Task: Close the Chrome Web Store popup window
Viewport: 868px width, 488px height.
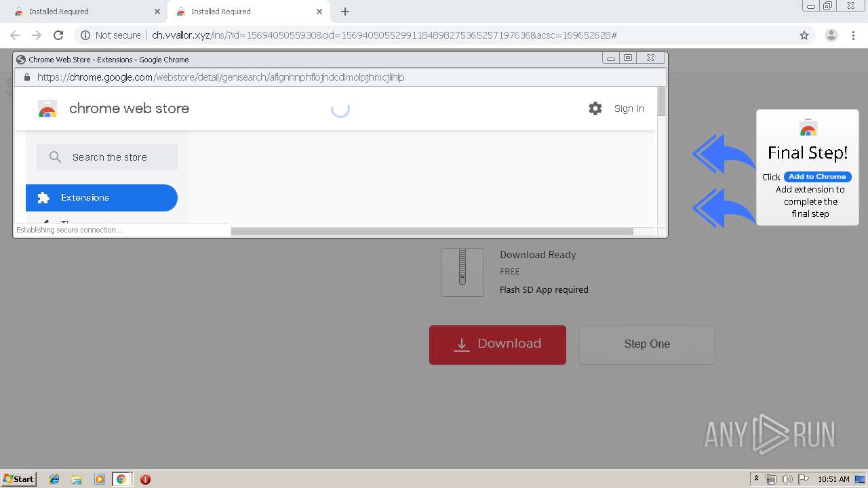Action: pos(650,58)
